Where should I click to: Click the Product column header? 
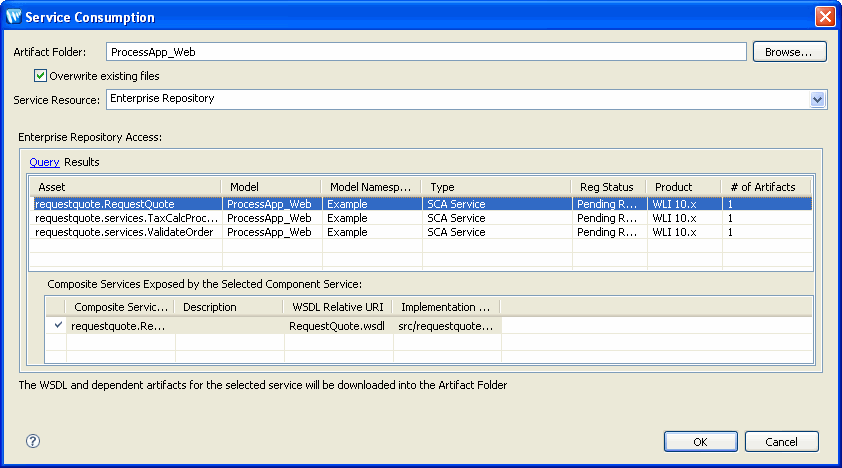click(684, 187)
